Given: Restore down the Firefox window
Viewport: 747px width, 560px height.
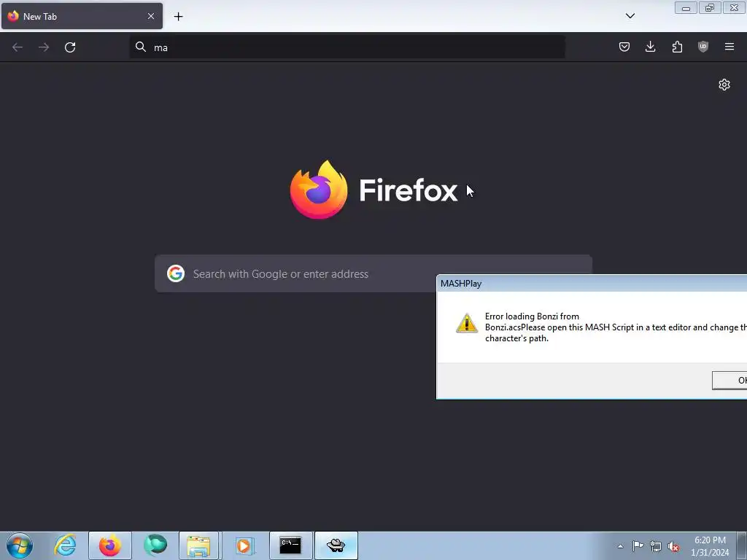Looking at the screenshot, I should coord(710,7).
